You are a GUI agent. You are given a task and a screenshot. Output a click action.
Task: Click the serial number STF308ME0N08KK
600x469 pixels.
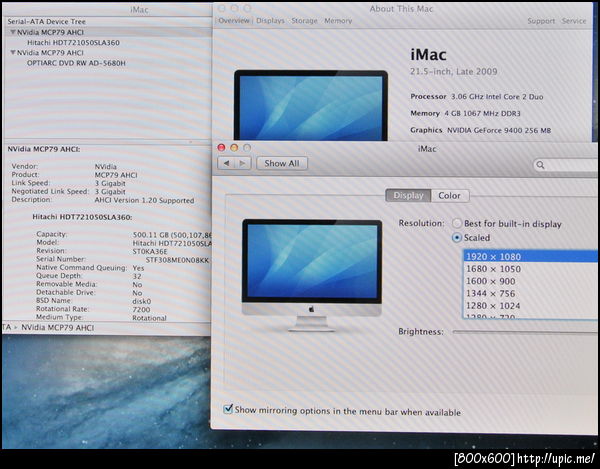point(177,260)
